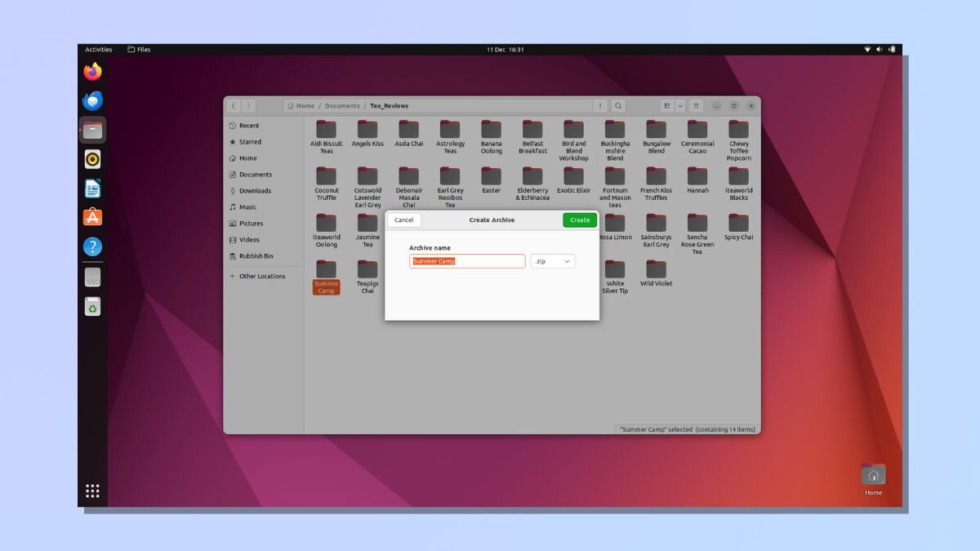Select the Fortnum and Mason teas folder
This screenshot has width=980, height=551.
pos(615,187)
